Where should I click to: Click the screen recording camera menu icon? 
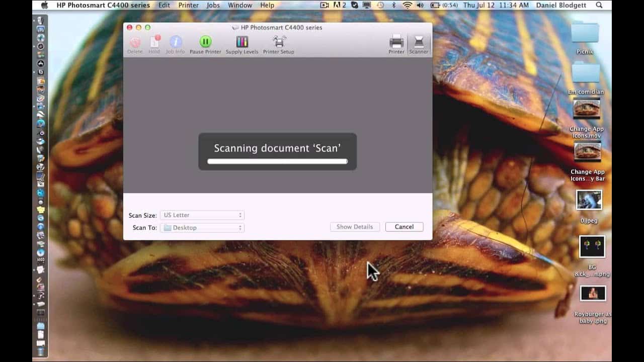click(325, 5)
